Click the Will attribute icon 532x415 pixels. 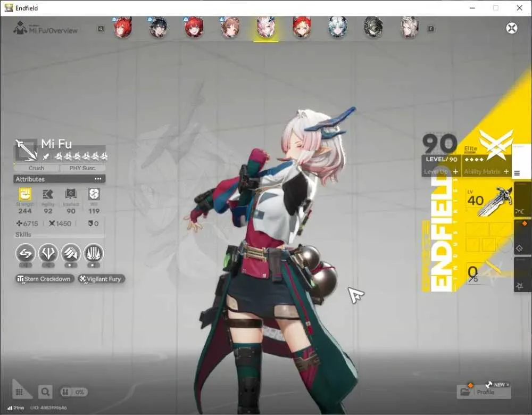click(x=94, y=194)
